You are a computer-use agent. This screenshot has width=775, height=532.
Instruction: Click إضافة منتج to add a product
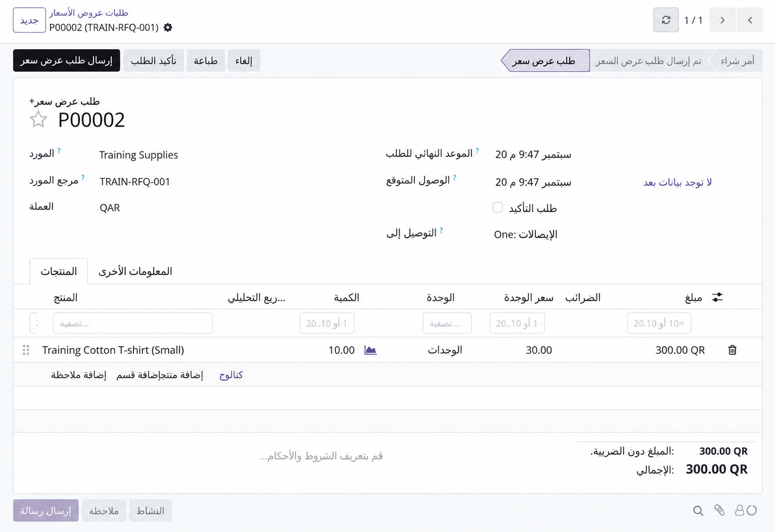181,375
